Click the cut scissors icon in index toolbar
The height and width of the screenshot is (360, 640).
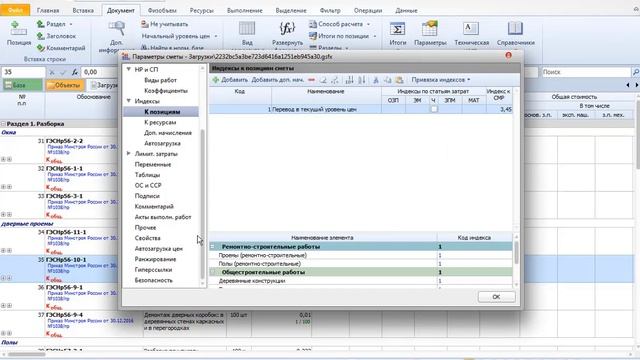[376, 80]
